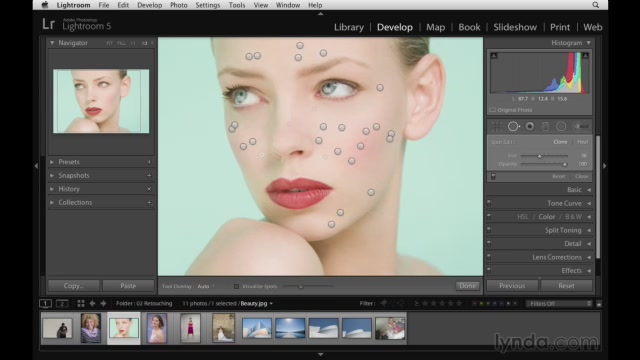Toggle Lens Corrections panel on/off switch
The width and height of the screenshot is (640, 360).
(x=489, y=257)
